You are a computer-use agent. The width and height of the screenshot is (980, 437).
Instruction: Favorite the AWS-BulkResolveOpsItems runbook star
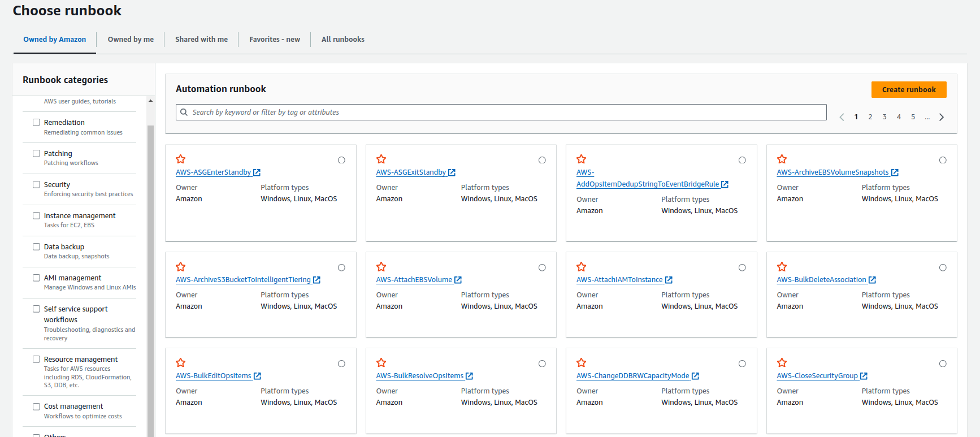381,363
